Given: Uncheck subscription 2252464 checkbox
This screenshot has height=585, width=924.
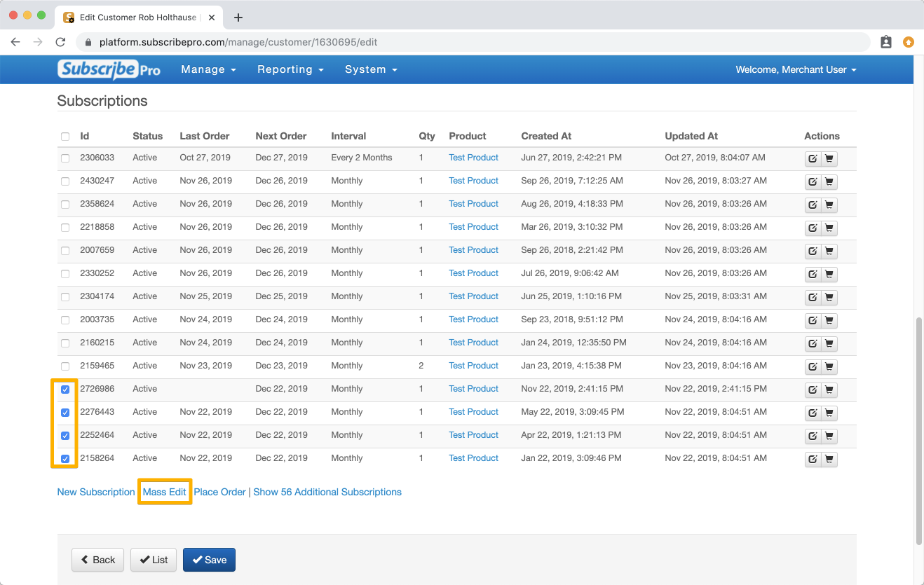Looking at the screenshot, I should tap(65, 436).
